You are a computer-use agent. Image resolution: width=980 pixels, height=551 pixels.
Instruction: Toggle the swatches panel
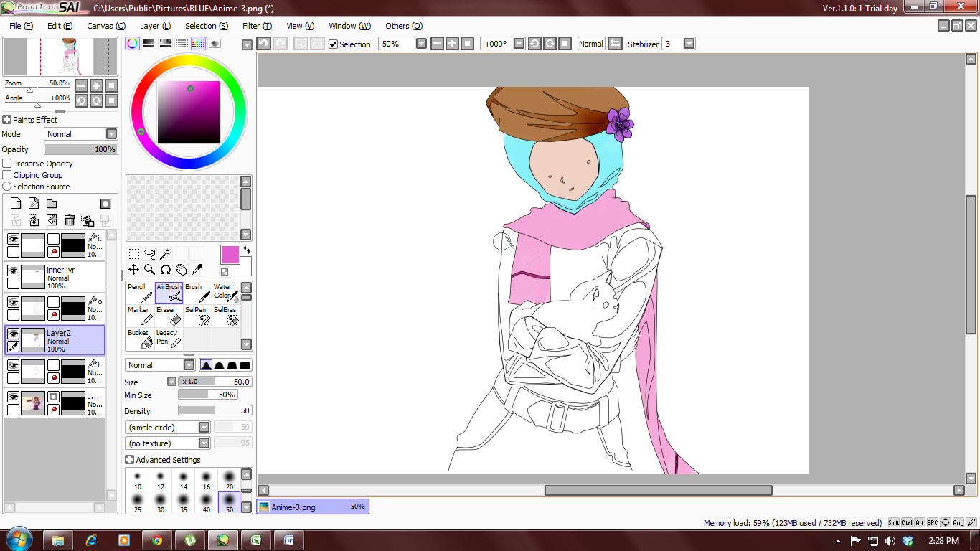(199, 44)
